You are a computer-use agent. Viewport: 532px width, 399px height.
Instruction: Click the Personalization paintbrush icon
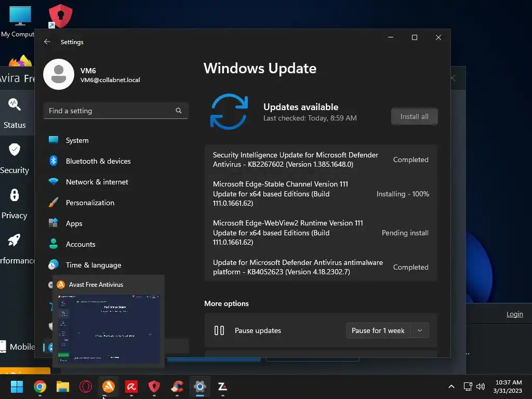click(54, 202)
